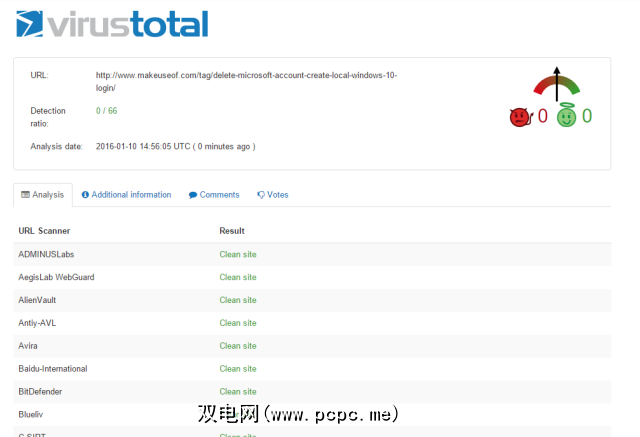Click Clean site result for BitDefender
The width and height of the screenshot is (640, 437).
pos(238,391)
